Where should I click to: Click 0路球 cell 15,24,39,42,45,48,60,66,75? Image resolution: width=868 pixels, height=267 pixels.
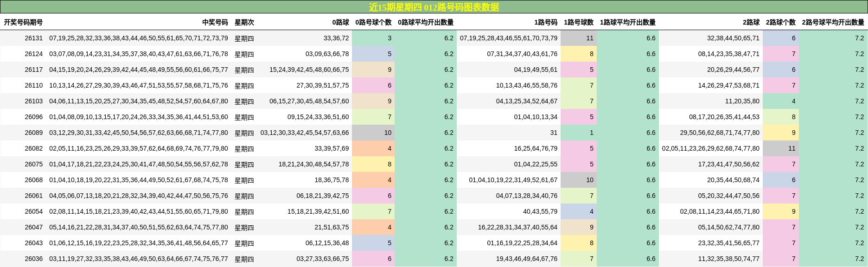click(x=309, y=70)
